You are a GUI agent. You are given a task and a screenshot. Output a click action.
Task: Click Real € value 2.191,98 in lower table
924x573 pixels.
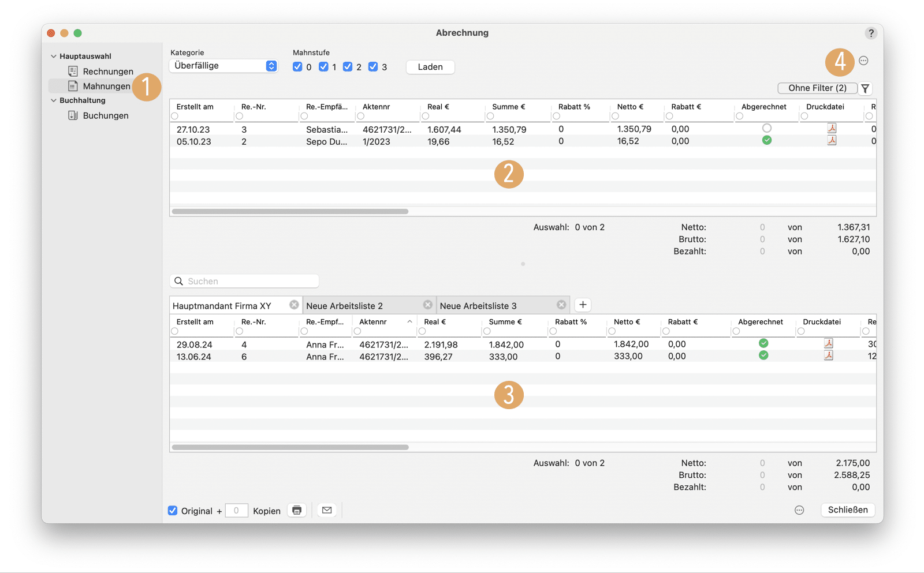[441, 344]
